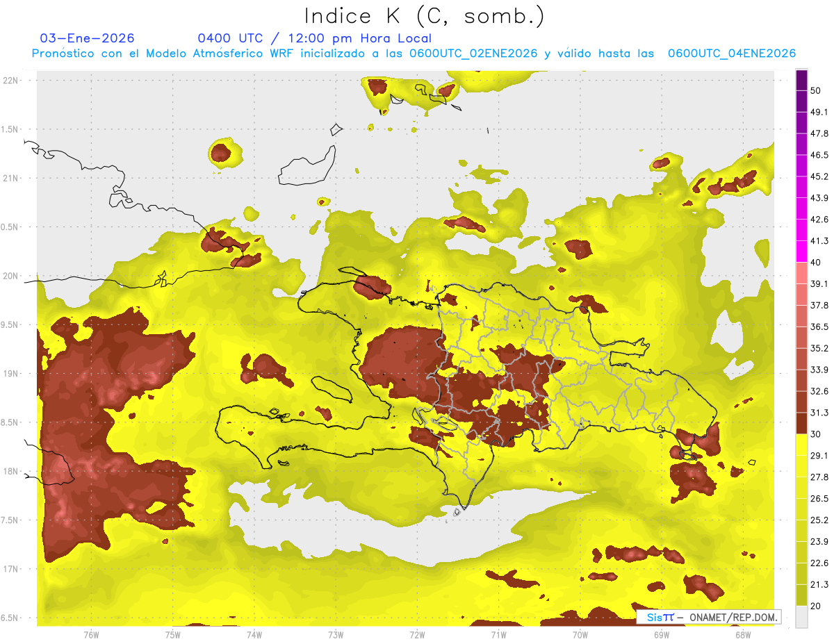Viewport: 834px width, 644px height.
Task: Click the '41.3' colorbar label
Action: click(819, 241)
